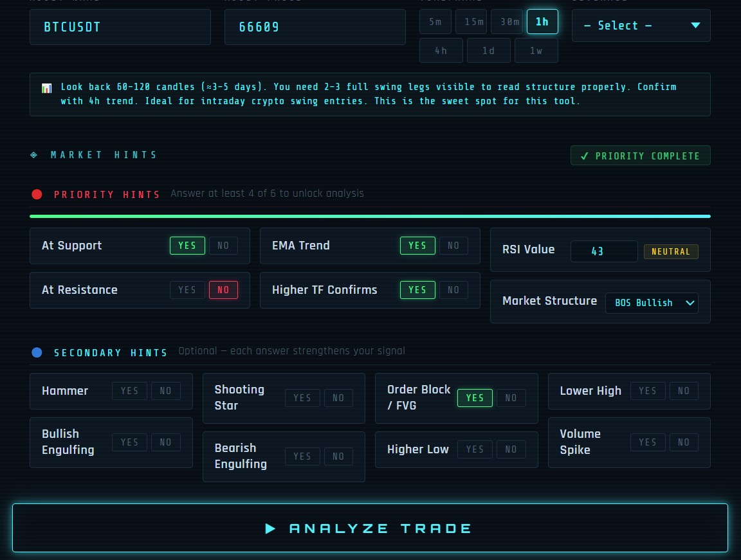Mark Order Block / FVG as YES

[475, 398]
